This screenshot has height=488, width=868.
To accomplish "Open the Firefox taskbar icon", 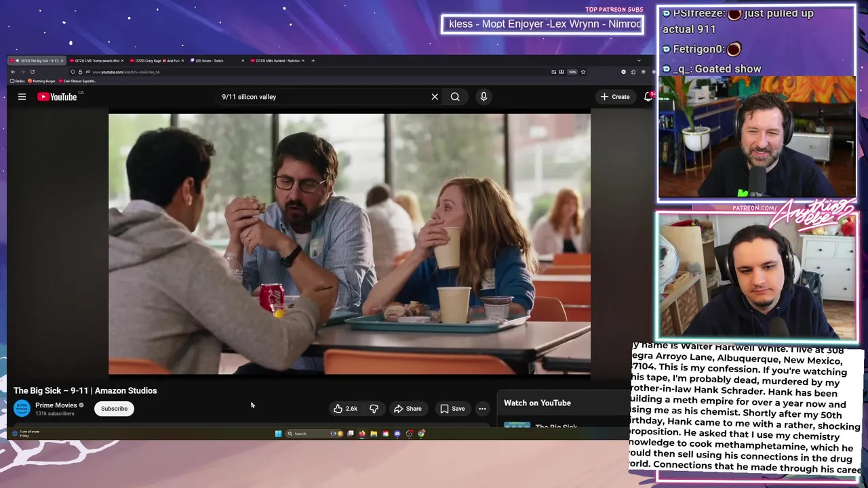I will pos(362,434).
